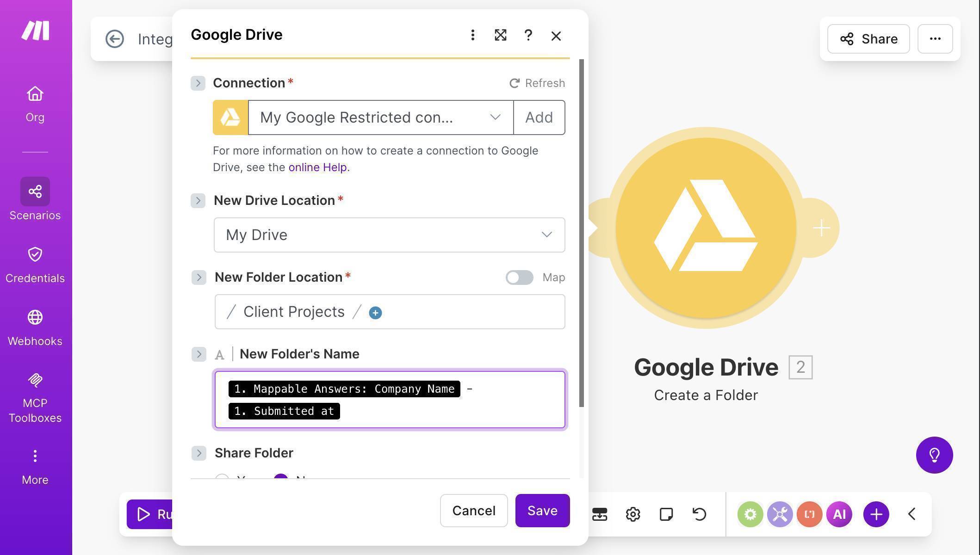Save the Google Drive module settings

542,511
